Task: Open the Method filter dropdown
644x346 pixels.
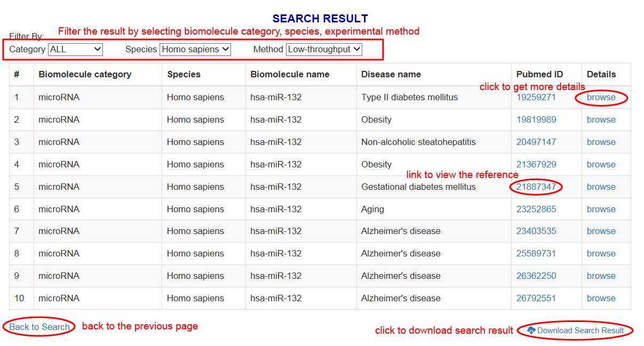Action: 324,49
